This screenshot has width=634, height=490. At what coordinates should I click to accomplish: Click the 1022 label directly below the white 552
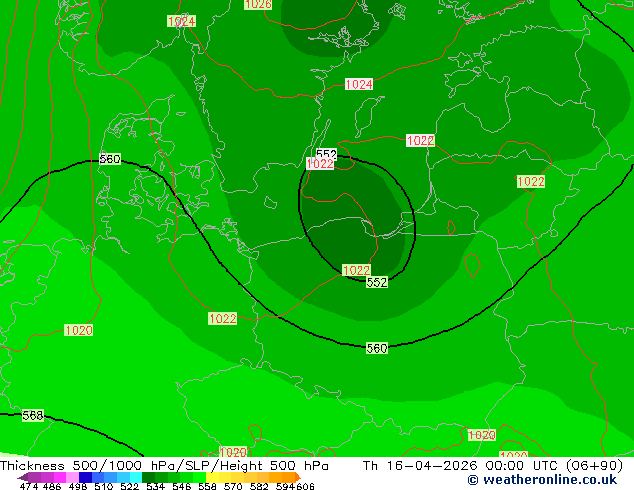pyautogui.click(x=320, y=164)
